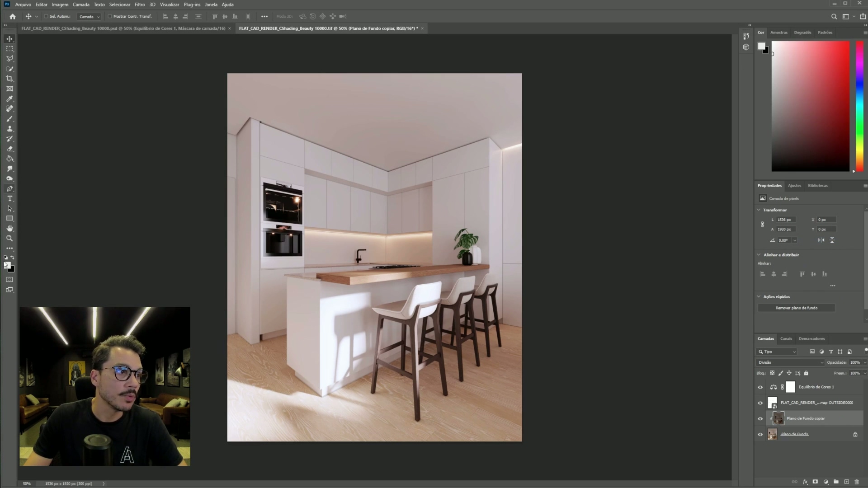The height and width of the screenshot is (488, 868).
Task: Enable Mostrar Contr. Transf. checkbox
Action: (110, 16)
